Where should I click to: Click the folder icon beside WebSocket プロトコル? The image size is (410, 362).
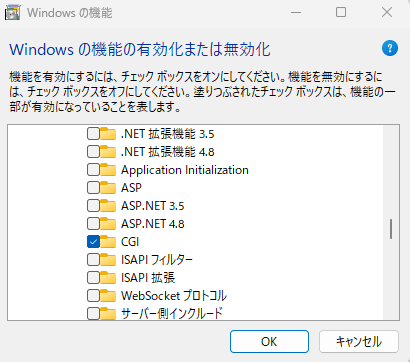coord(108,296)
